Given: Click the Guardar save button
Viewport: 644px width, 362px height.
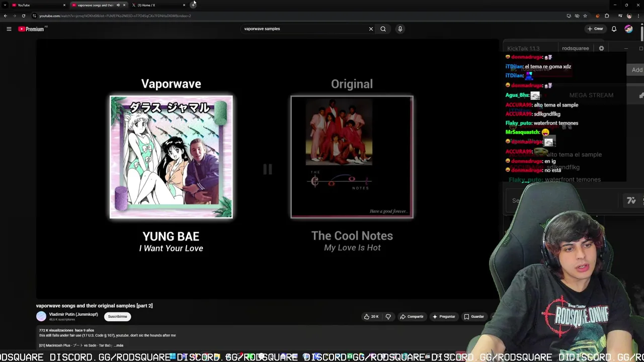Looking at the screenshot, I should point(474,317).
